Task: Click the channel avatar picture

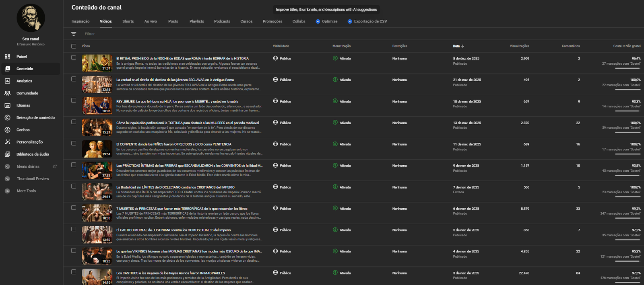Action: coord(31,18)
